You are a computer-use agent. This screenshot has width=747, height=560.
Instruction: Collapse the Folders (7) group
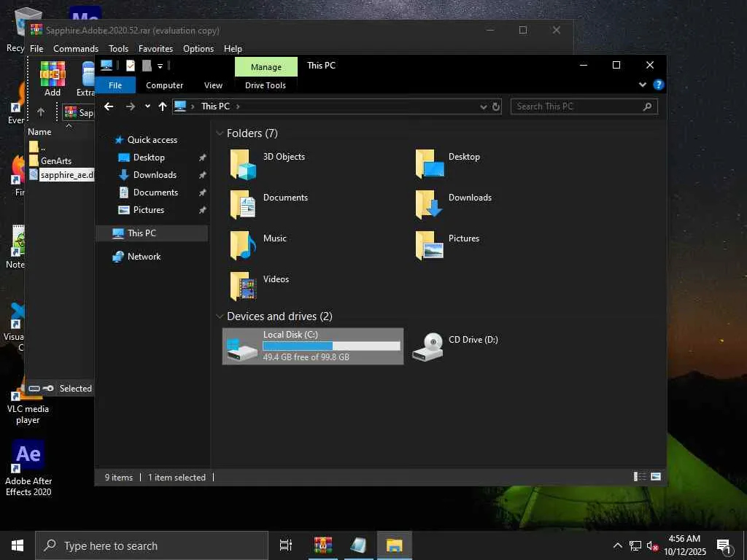[220, 133]
